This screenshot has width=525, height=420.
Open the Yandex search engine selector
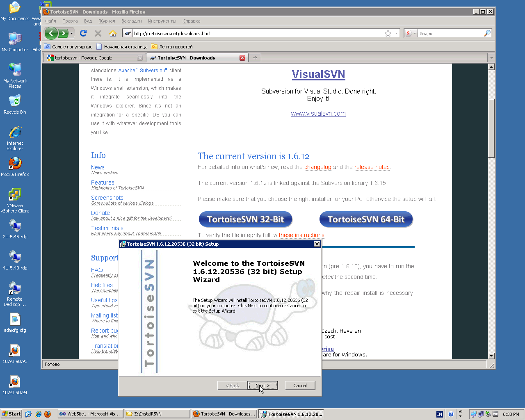pyautogui.click(x=411, y=33)
